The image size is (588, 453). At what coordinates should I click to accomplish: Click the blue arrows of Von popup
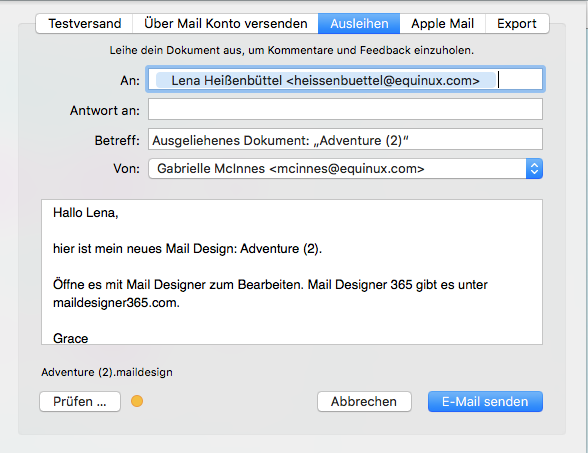534,169
